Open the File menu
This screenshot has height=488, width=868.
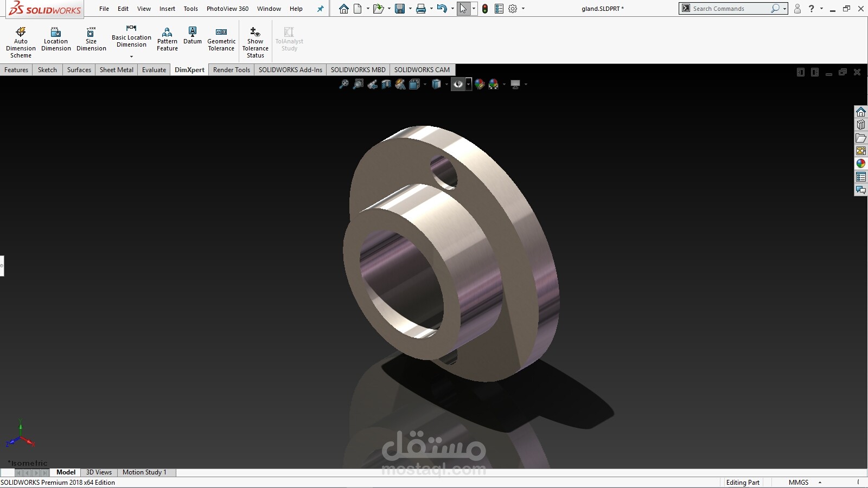click(x=104, y=9)
